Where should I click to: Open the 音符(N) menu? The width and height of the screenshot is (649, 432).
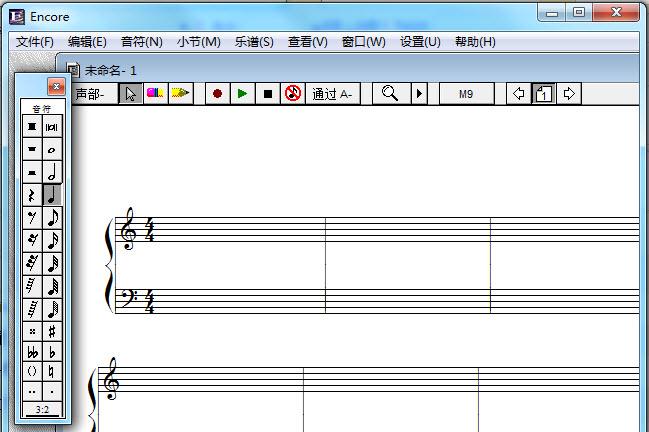tap(142, 42)
